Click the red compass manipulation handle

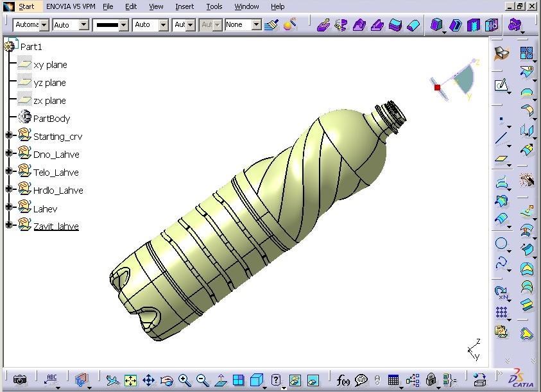click(x=437, y=87)
